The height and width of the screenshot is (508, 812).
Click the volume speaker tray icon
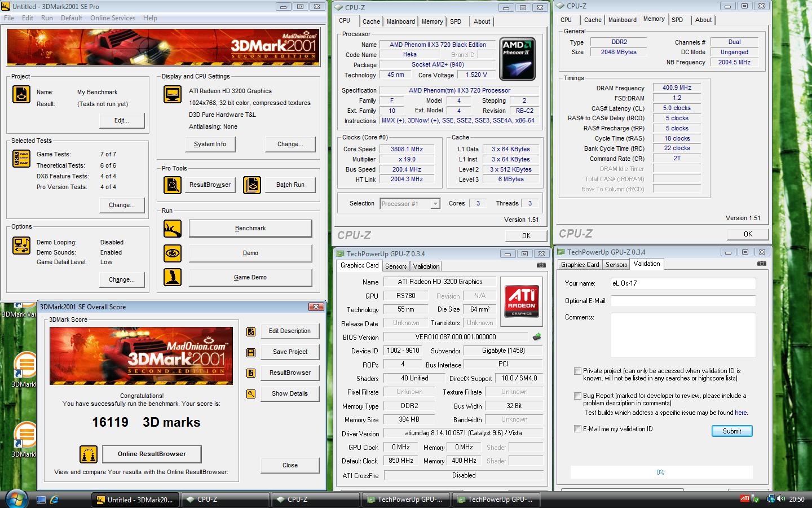click(781, 499)
